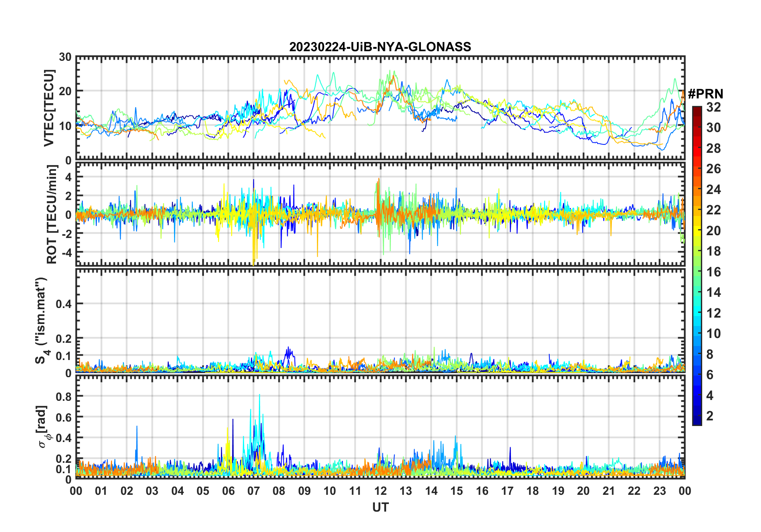Image resolution: width=761 pixels, height=532 pixels.
Task: Click the "18" colorbar tick label
Action: tap(713, 251)
